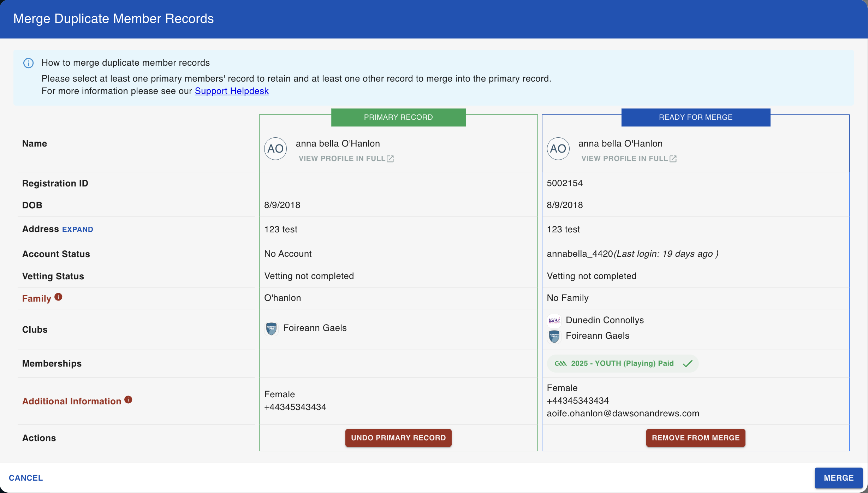This screenshot has height=493, width=868.
Task: Click the info icon in the help banner
Action: tap(28, 63)
